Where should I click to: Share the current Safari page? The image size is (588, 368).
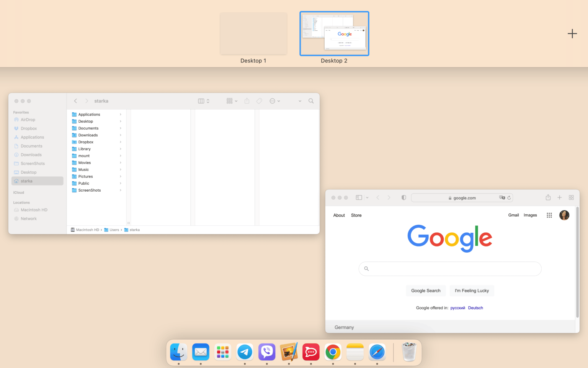[x=548, y=197]
